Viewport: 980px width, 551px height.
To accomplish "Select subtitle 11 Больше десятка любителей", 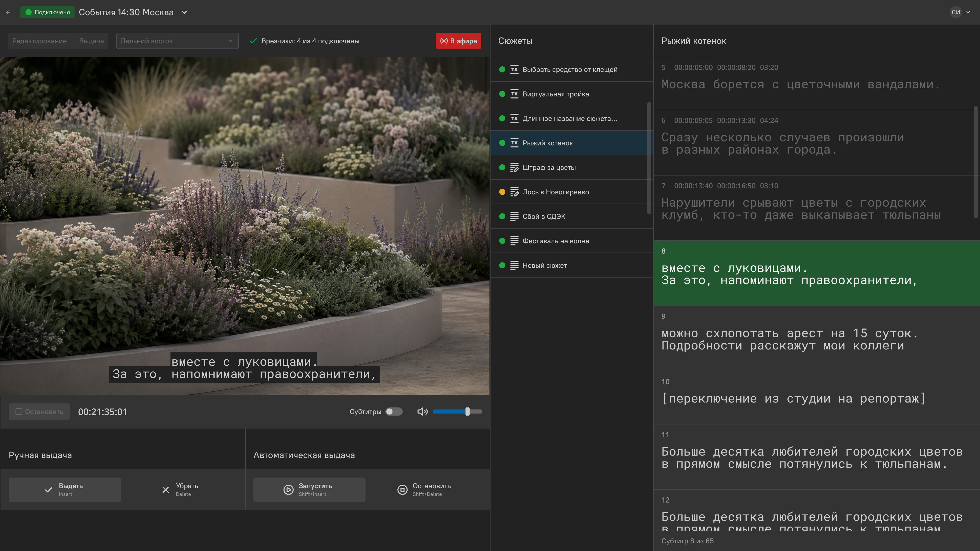I will click(x=816, y=457).
